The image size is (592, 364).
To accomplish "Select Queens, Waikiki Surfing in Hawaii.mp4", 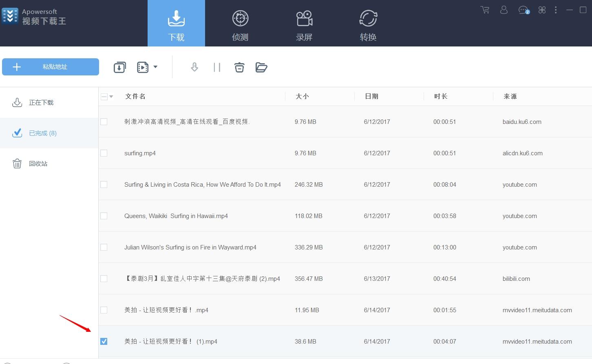I will [176, 216].
